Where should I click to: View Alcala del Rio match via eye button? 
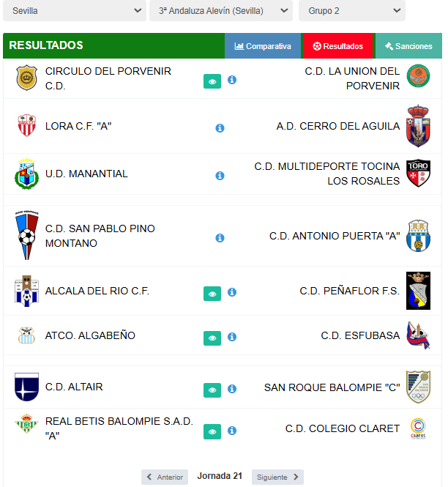point(212,294)
